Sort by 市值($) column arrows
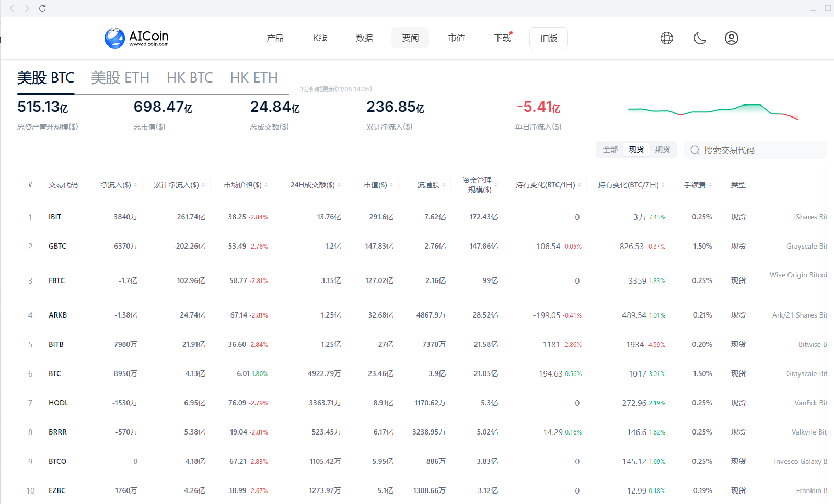 (391, 185)
